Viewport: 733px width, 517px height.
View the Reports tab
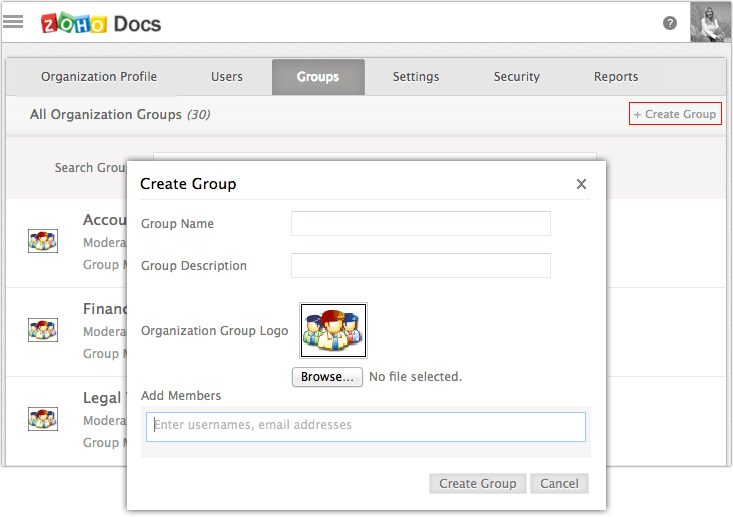click(616, 77)
